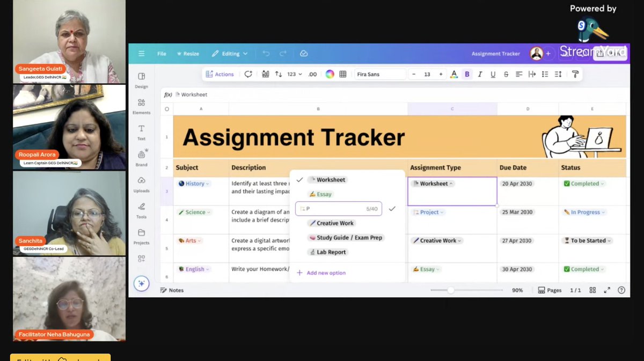This screenshot has width=644, height=361.
Task: Expand the History subject dropdown chip
Action: [194, 183]
